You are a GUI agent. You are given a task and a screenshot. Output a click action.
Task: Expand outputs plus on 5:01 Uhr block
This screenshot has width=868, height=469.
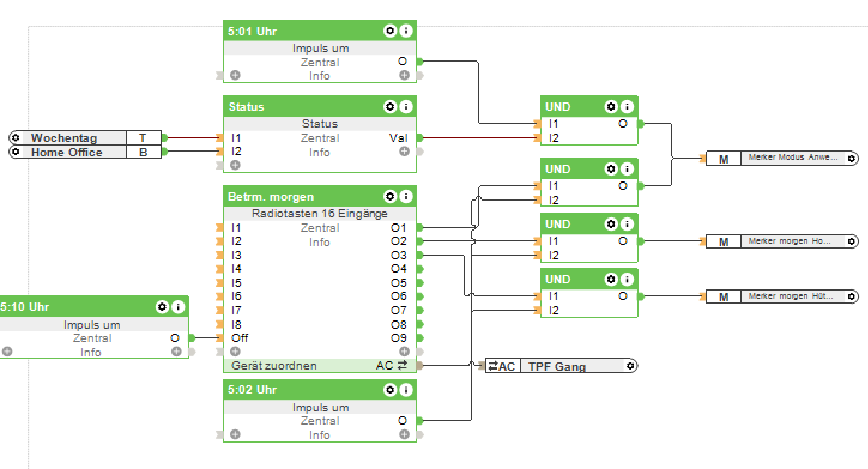(404, 75)
